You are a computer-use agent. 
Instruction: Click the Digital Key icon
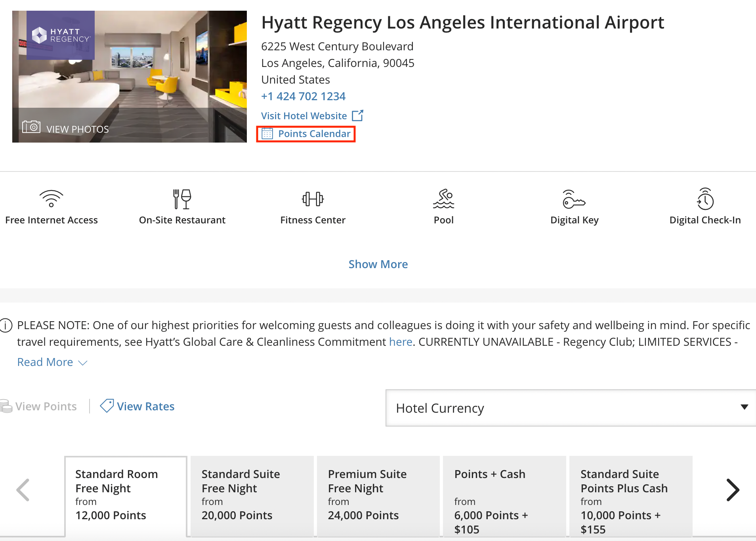574,199
